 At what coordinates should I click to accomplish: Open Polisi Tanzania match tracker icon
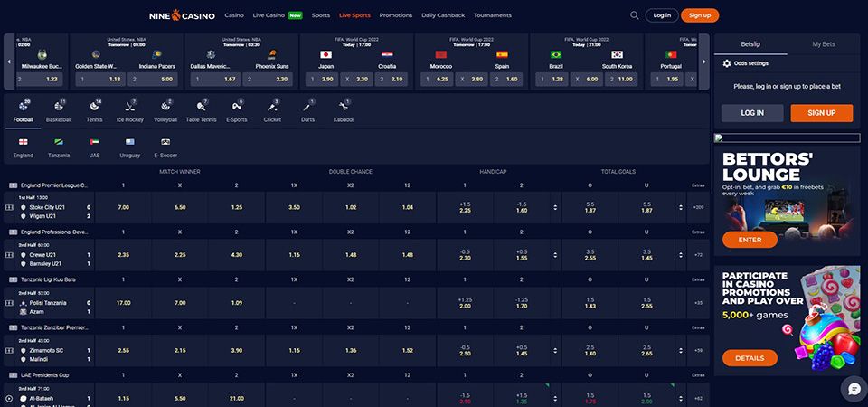[9, 303]
